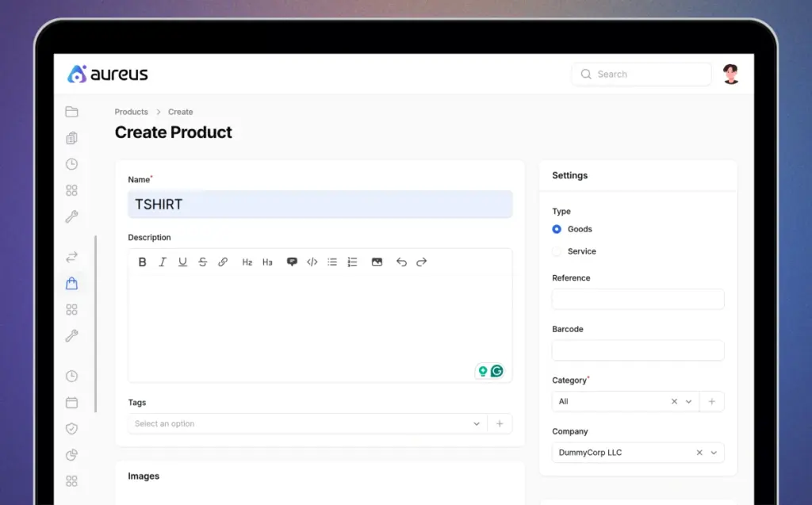Toggle bold formatting in description editor

tap(142, 262)
